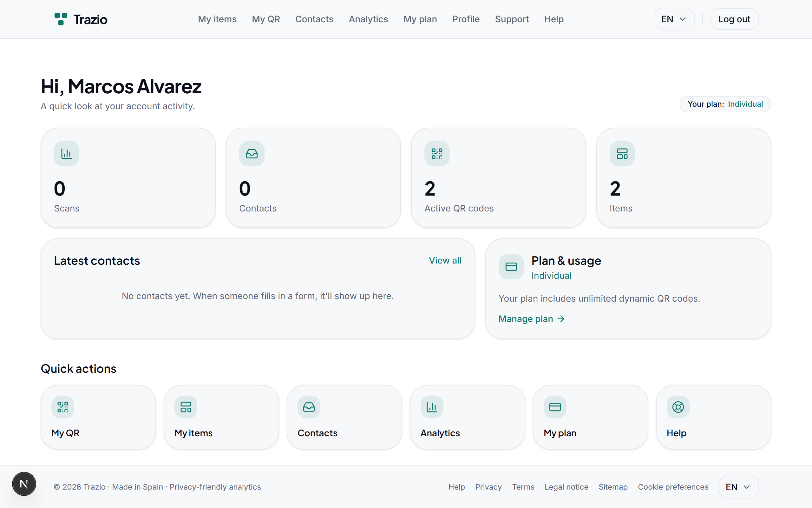Viewport: 812px width, 508px height.
Task: Open Help in the top navigation
Action: point(553,19)
